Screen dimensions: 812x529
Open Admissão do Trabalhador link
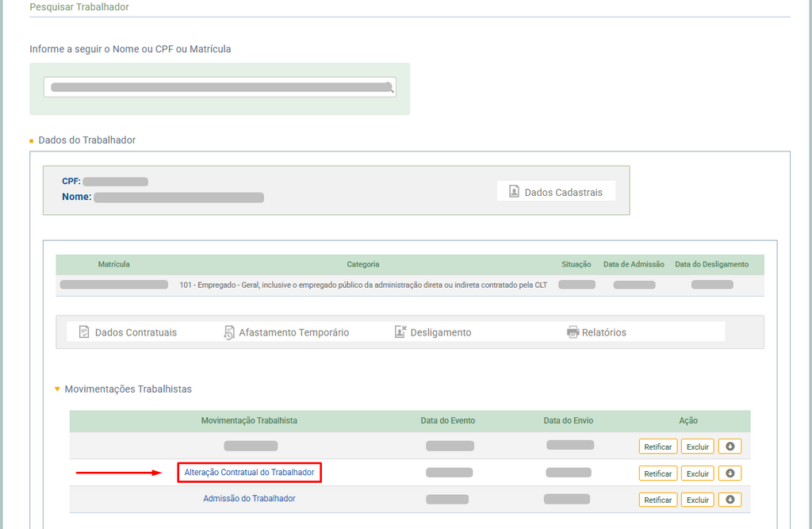pyautogui.click(x=249, y=499)
